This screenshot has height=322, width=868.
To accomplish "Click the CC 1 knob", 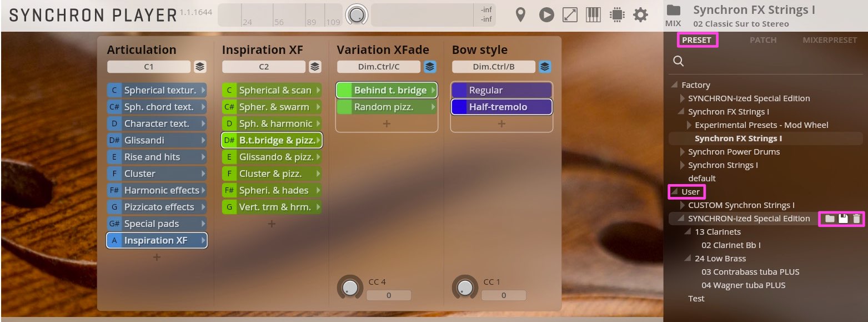I will click(x=465, y=288).
